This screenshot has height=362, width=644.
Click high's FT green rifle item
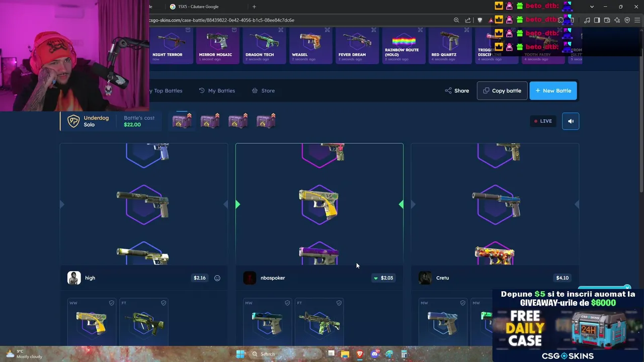coord(143,322)
